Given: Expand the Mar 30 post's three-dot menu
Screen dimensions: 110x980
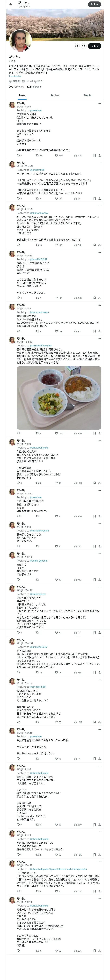Looking at the screenshot, I should [x=99, y=639].
